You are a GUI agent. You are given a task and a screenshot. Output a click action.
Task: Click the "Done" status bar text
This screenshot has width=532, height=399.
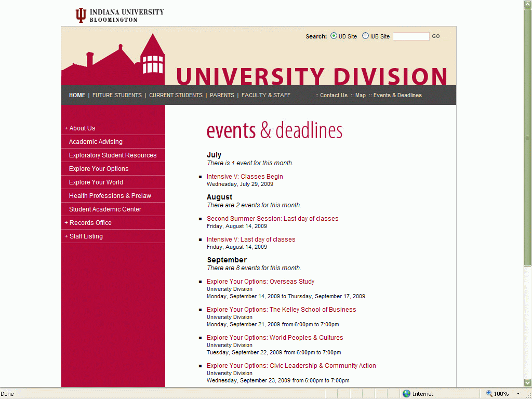coord(7,394)
